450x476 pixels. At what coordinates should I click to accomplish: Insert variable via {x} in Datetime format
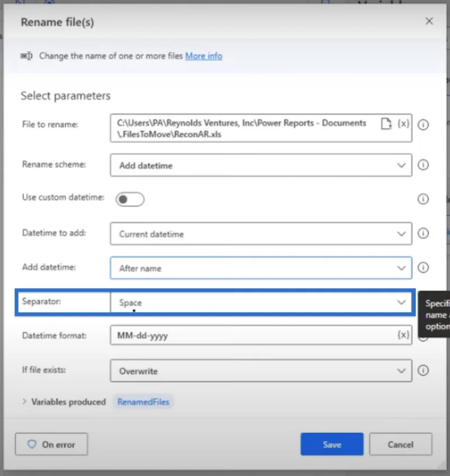point(403,335)
